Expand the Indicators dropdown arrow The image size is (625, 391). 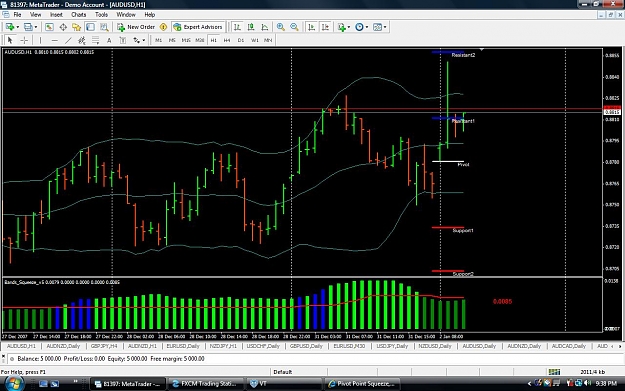pos(349,27)
